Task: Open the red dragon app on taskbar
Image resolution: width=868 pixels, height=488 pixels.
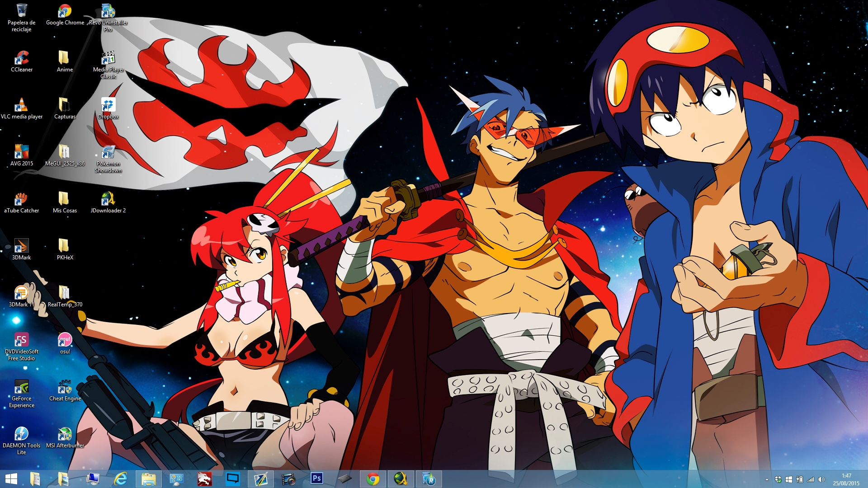Action: point(204,479)
